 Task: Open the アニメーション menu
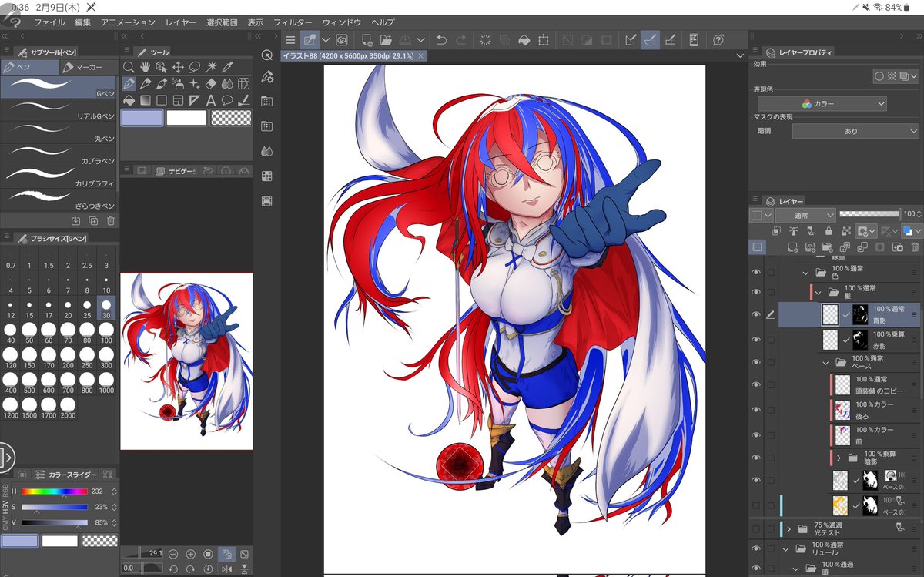tap(128, 22)
